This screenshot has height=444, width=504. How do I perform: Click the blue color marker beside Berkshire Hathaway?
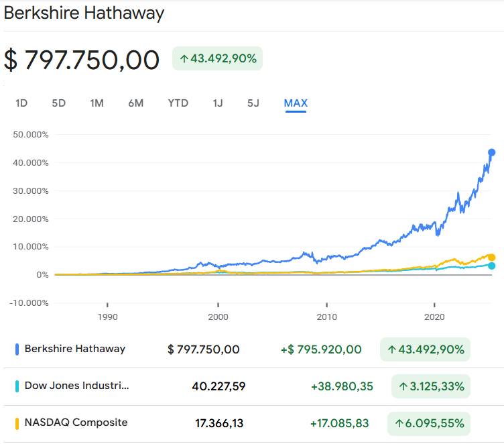pos(17,349)
